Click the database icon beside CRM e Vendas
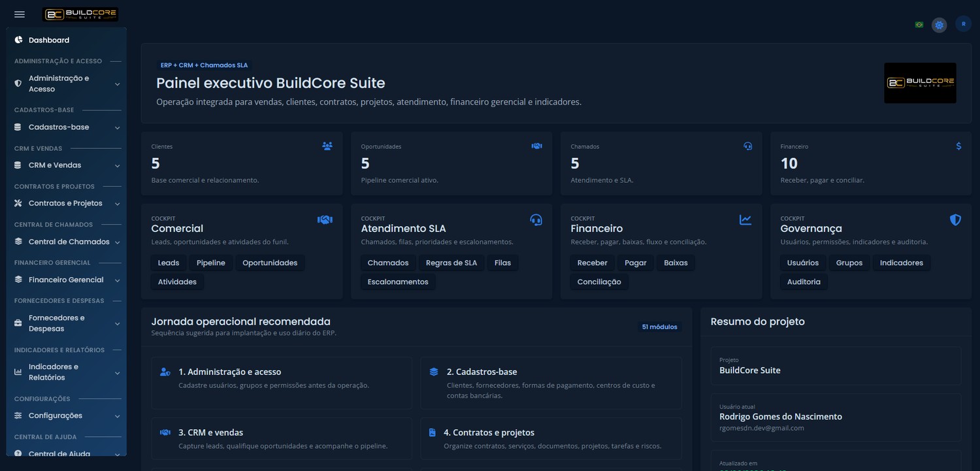The image size is (980, 471). pos(18,165)
